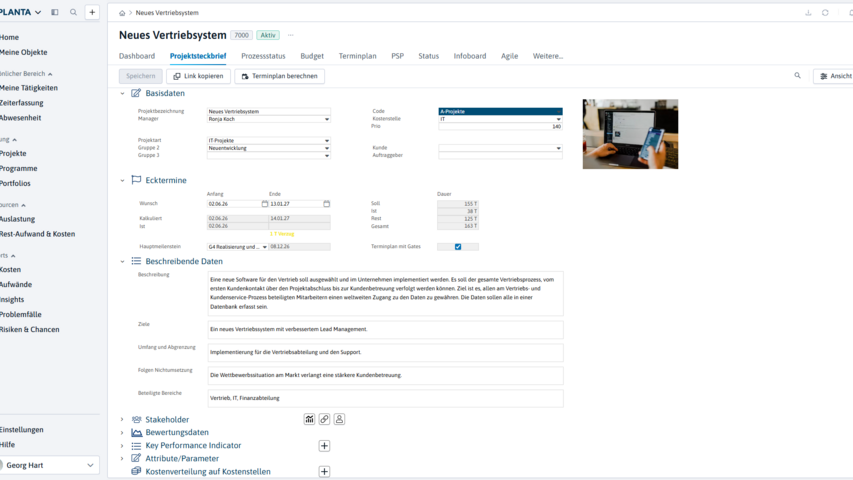Click the project laptop image thumbnail
Viewport: 853px width, 480px height.
coord(630,134)
